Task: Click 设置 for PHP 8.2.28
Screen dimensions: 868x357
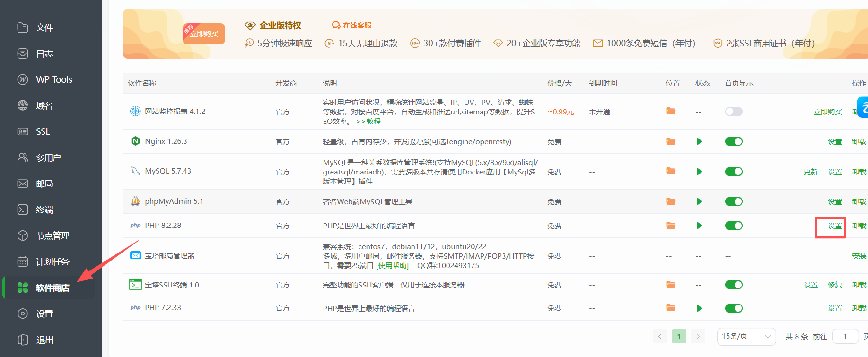Action: 834,226
